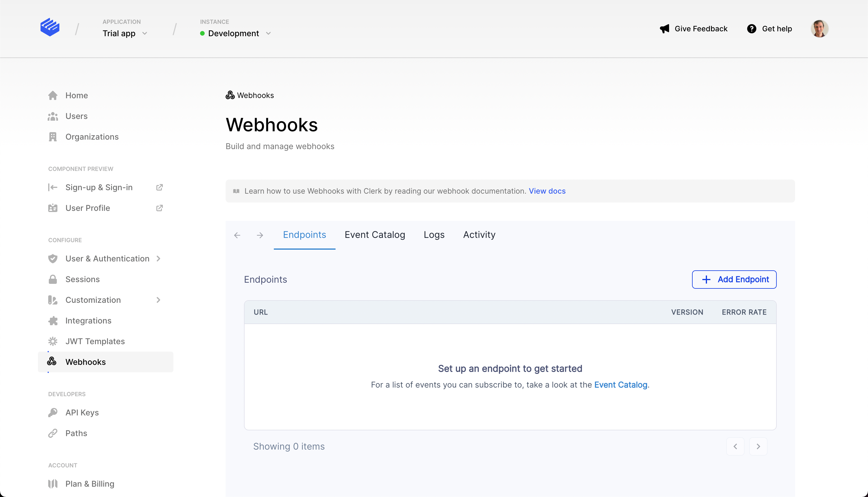Click the forward arrow beside Endpoints tab
Screen dimensions: 868x497
260,235
